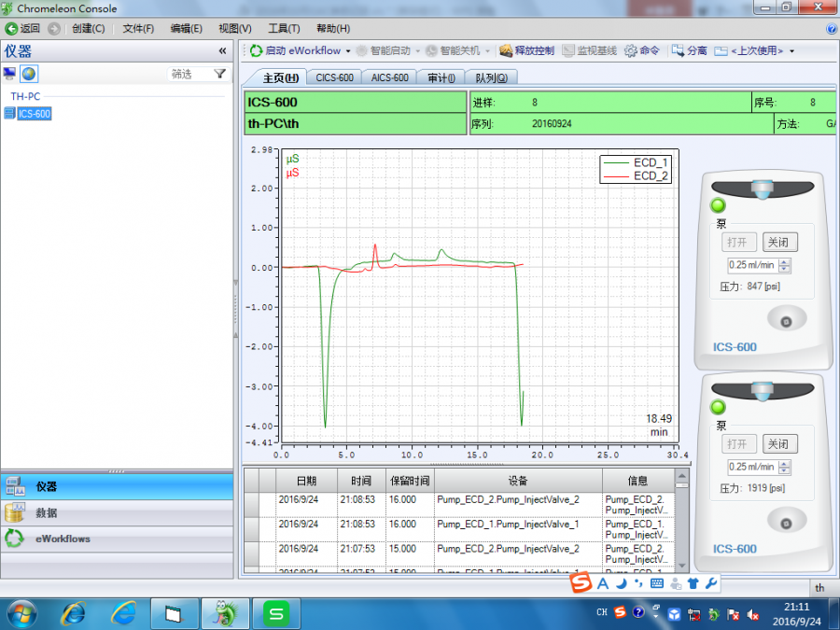Open the 帮助(H) menu
Viewport: 840px width, 630px height.
click(x=333, y=29)
